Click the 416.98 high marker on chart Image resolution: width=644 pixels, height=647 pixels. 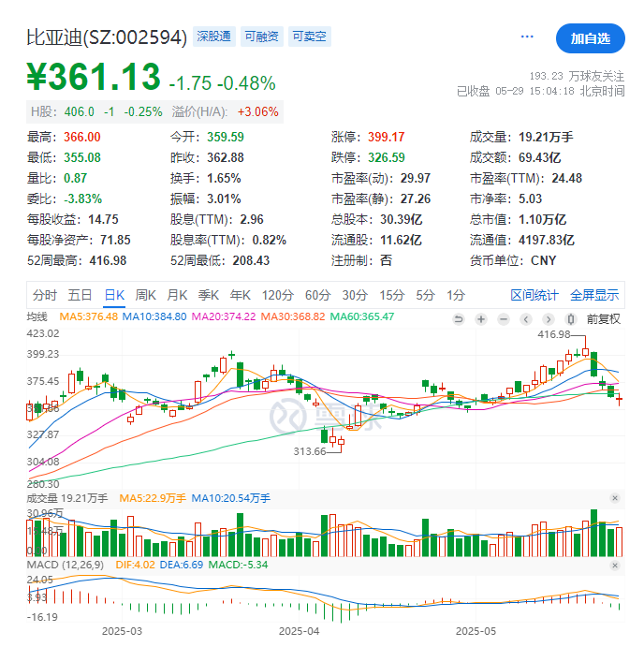click(x=554, y=334)
